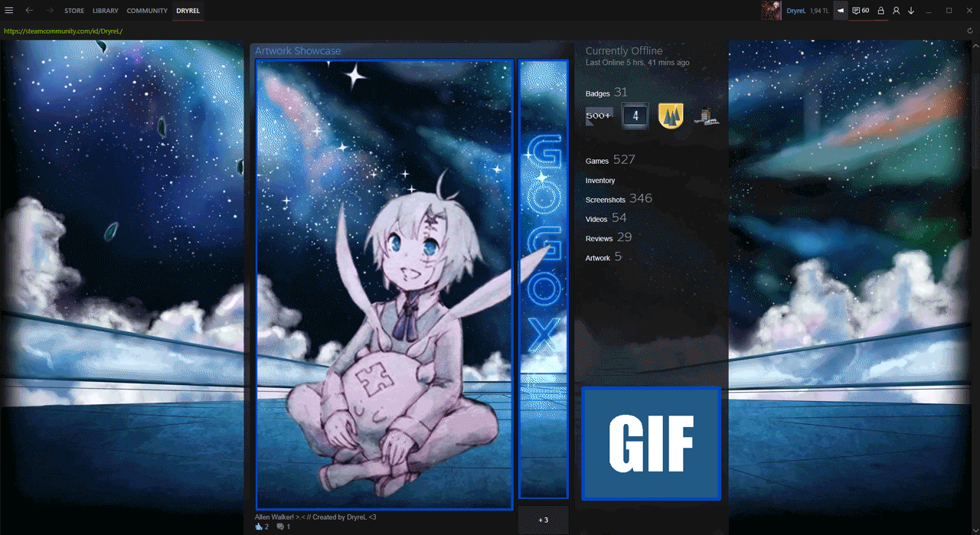Open the STORE tab
980x535 pixels.
tap(74, 11)
